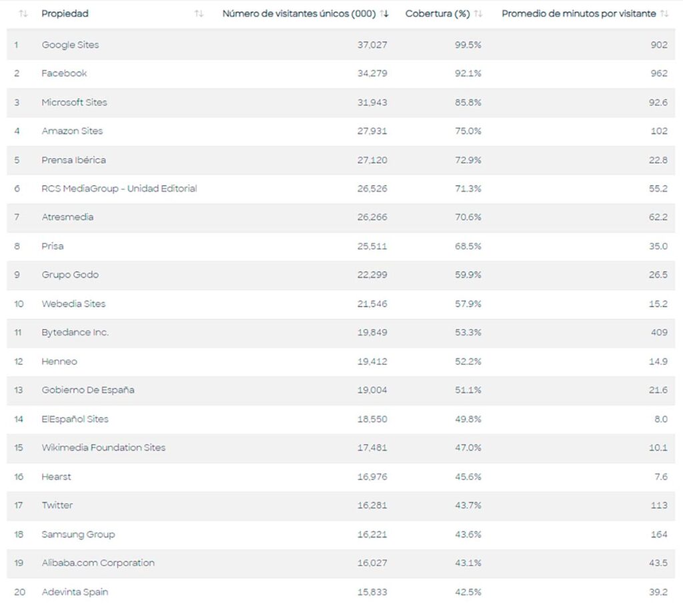Select the Google Sites property name
Viewport: 683px width, 616px height.
70,45
